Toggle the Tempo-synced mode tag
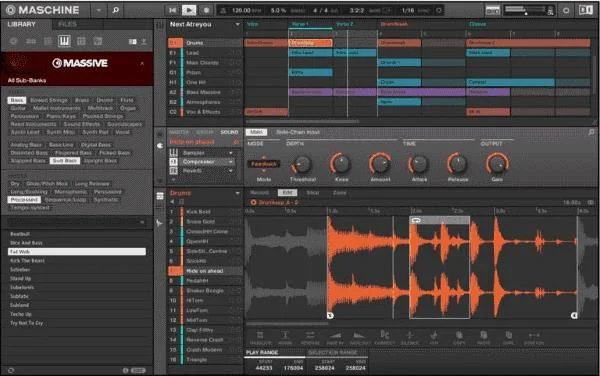 click(x=30, y=208)
